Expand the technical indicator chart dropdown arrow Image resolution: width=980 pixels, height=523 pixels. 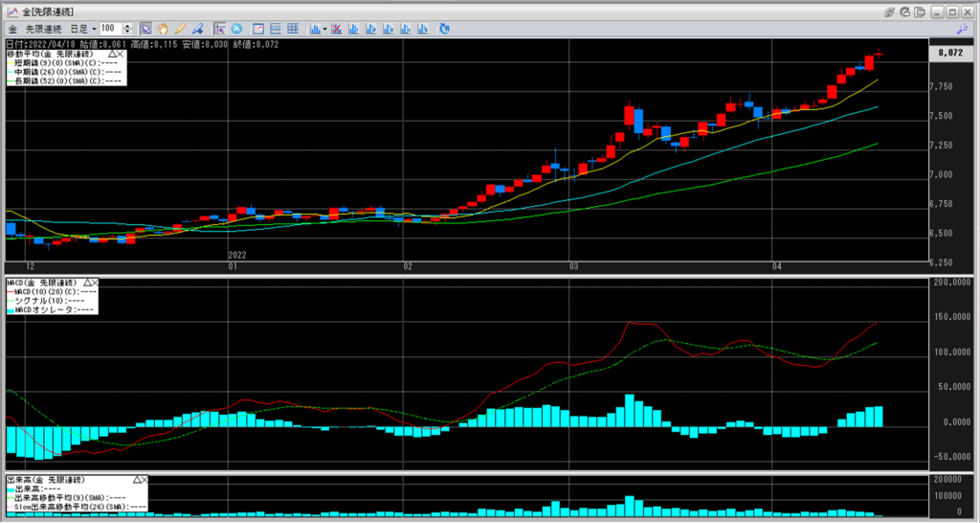click(325, 29)
